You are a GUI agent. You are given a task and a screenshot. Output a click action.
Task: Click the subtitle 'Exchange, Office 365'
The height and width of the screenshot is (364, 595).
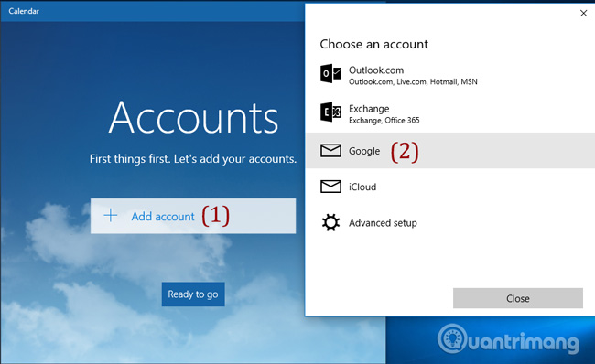[384, 121]
